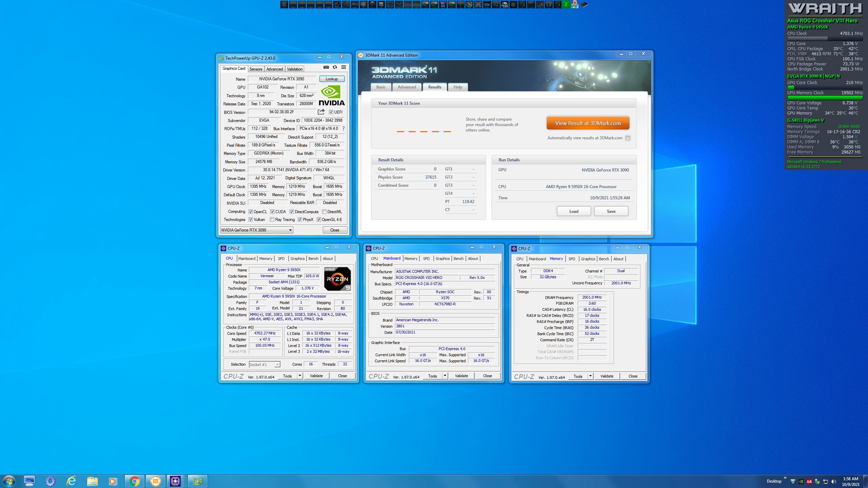Screen dimensions: 868x488
Task: Switch to the Sensors tab in GPU-Z
Action: pyautogui.click(x=256, y=69)
